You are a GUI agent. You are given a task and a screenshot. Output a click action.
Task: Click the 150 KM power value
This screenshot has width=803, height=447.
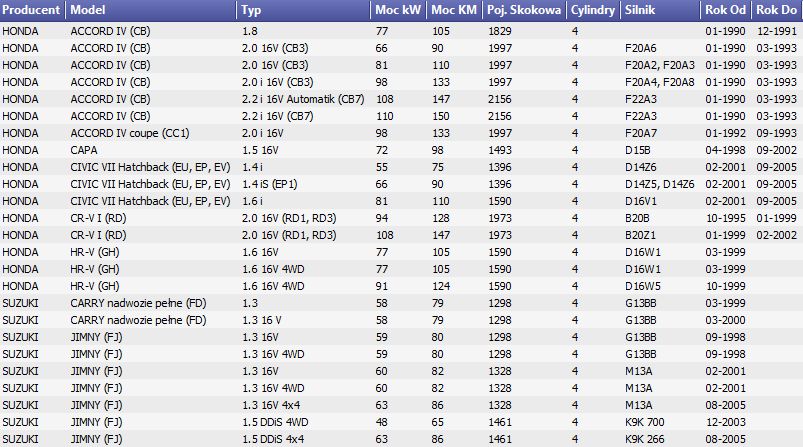(x=441, y=116)
